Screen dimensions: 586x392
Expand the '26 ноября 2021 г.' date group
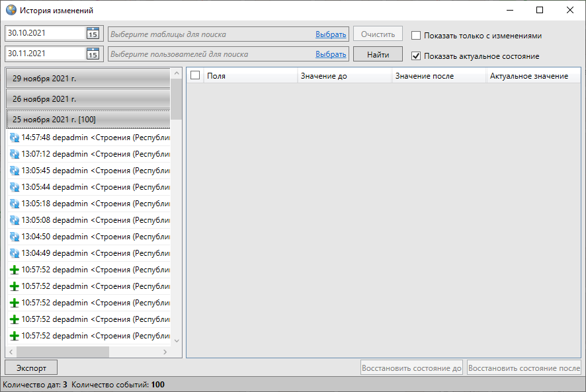(88, 99)
